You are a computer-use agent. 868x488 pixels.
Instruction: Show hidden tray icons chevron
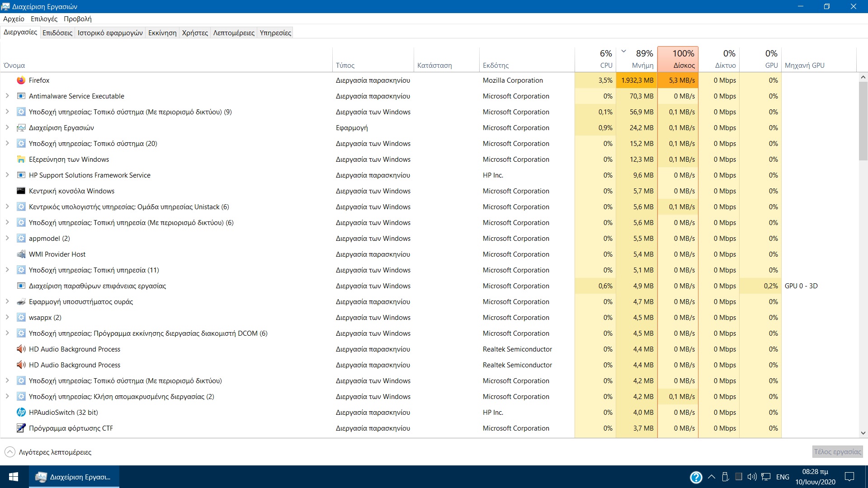(712, 477)
